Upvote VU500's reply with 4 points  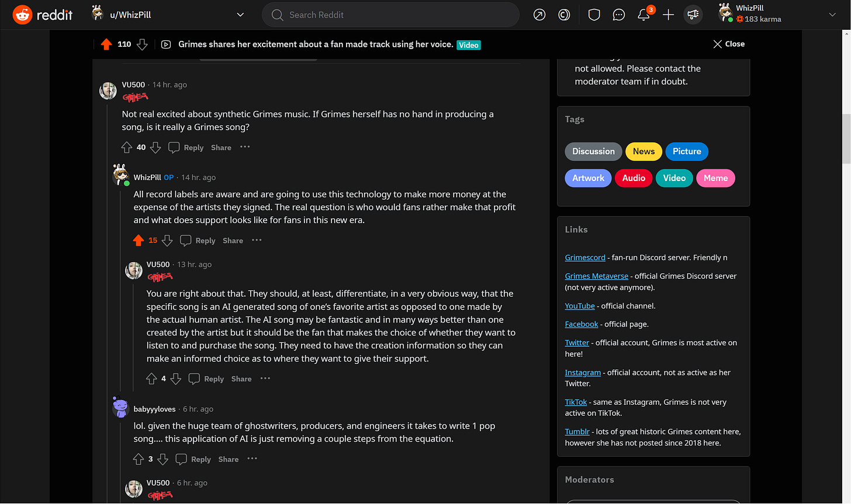151,379
